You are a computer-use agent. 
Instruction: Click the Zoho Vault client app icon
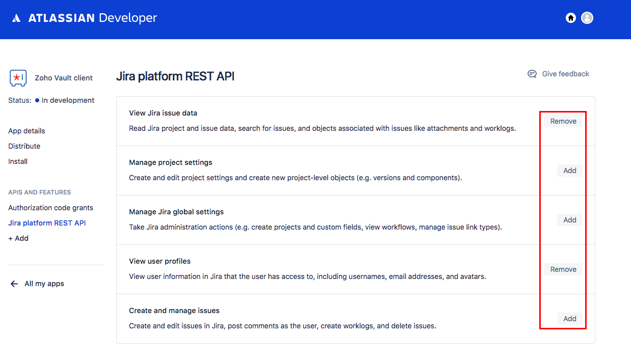18,78
